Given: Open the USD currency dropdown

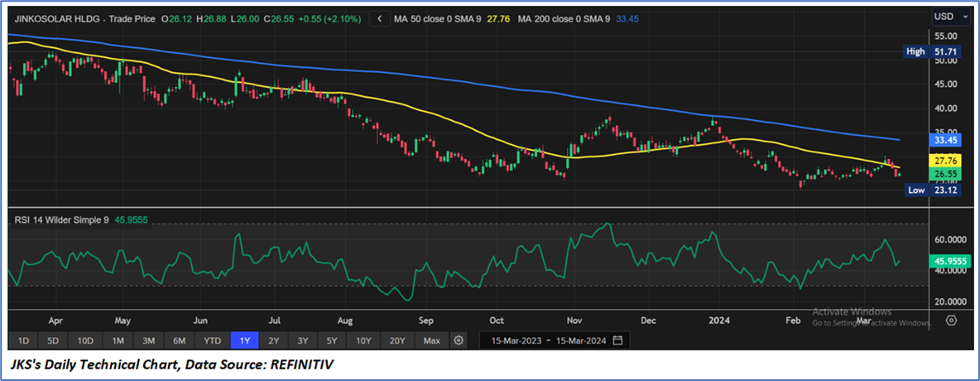Looking at the screenshot, I should [948, 17].
